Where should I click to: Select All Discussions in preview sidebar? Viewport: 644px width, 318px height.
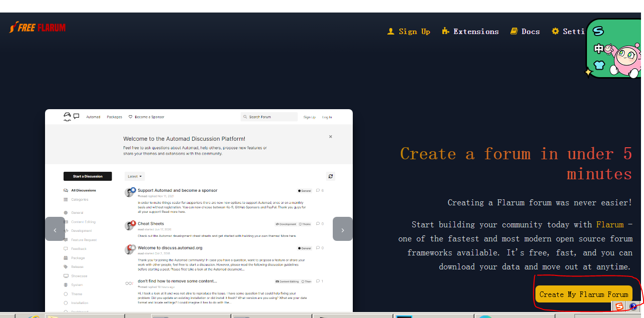tap(80, 190)
